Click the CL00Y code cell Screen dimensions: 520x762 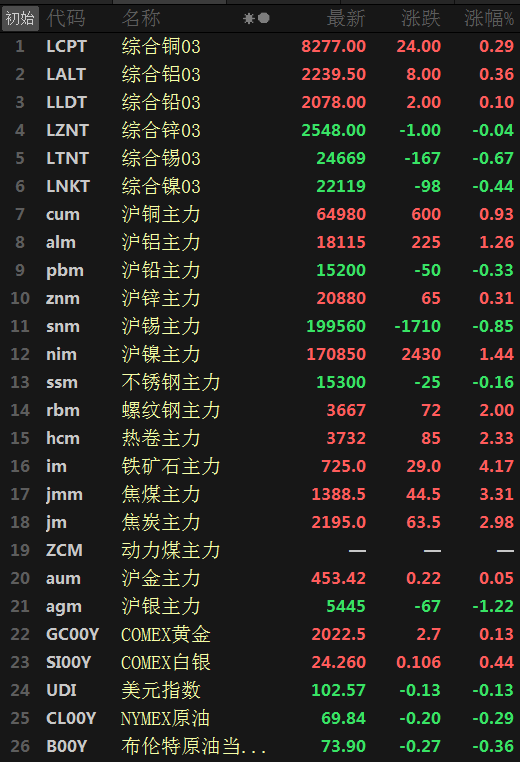tap(71, 718)
